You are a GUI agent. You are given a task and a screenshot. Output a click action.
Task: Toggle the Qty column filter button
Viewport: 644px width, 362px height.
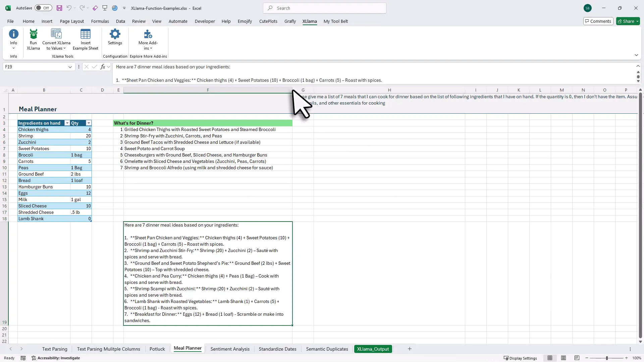click(89, 123)
